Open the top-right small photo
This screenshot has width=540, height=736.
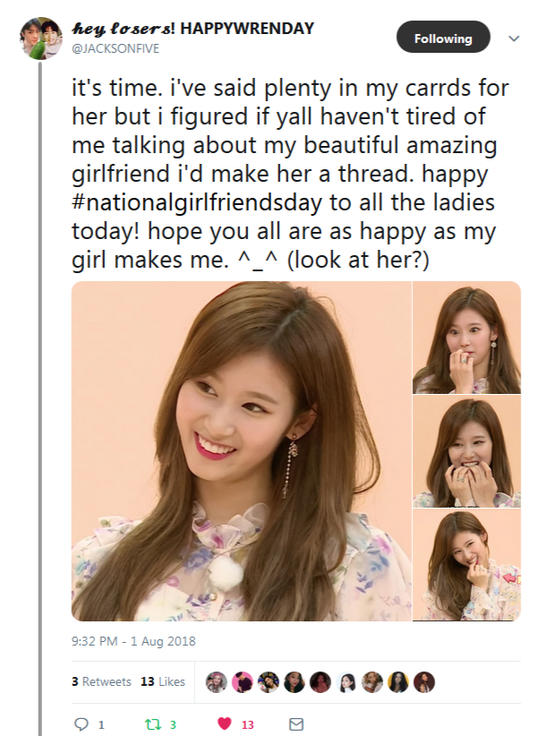(x=467, y=337)
